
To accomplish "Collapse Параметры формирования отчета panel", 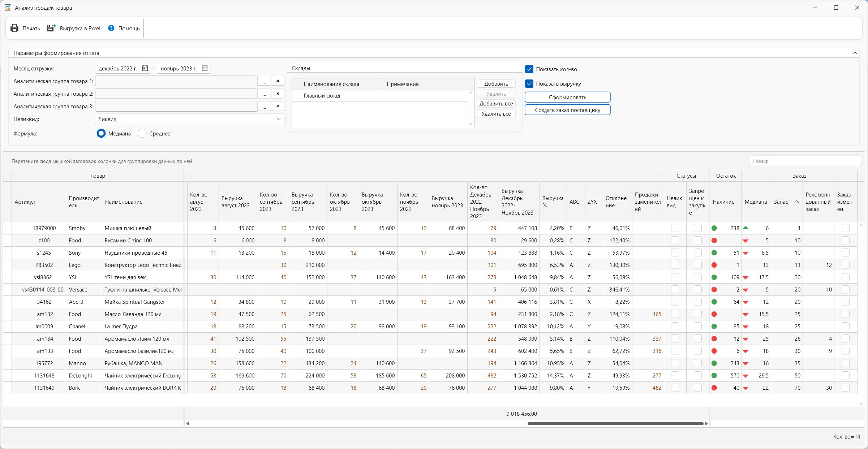I will 855,53.
